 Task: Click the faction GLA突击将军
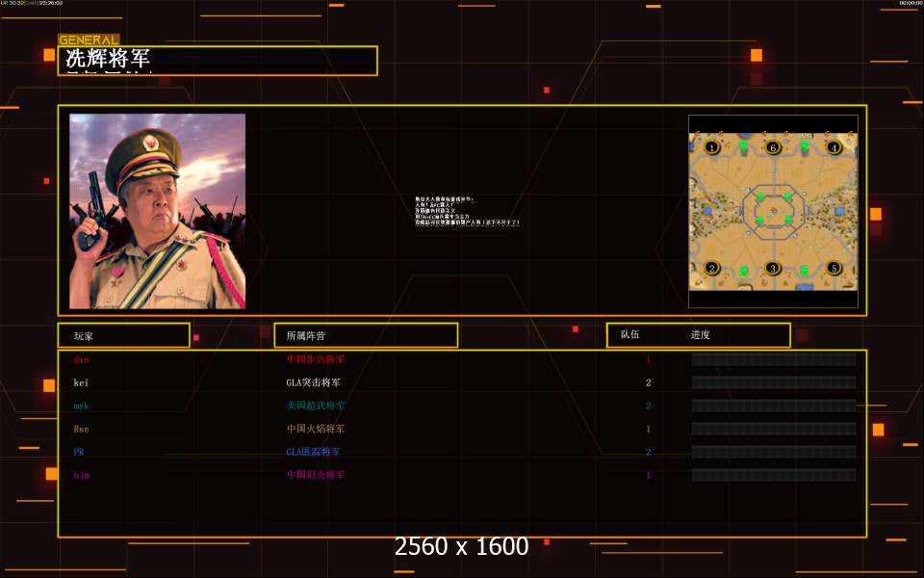(314, 382)
